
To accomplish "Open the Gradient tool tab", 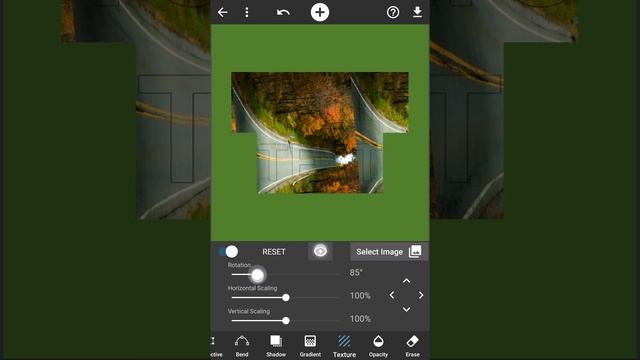I will pos(310,346).
